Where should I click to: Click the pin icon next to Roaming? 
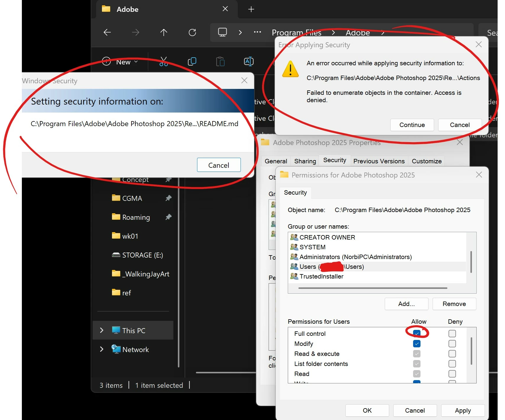tap(168, 217)
